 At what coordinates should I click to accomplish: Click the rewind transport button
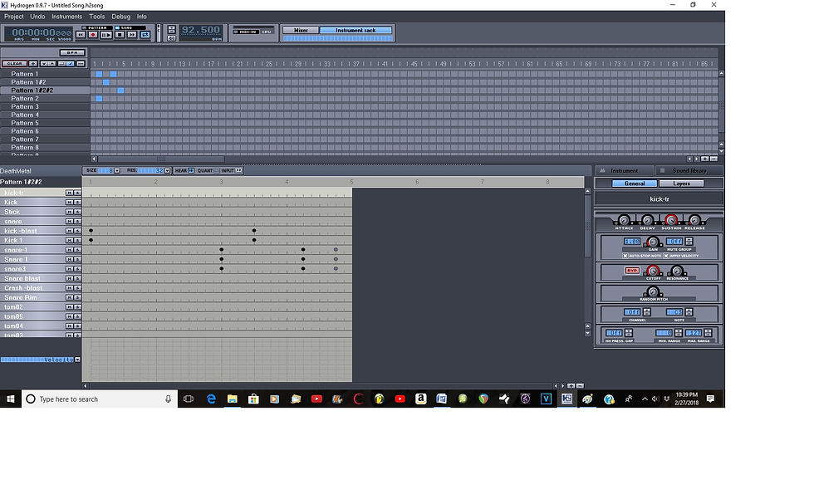[81, 35]
